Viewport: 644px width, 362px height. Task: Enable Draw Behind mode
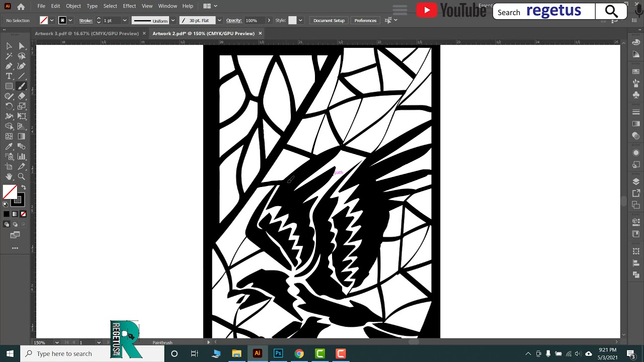15,224
